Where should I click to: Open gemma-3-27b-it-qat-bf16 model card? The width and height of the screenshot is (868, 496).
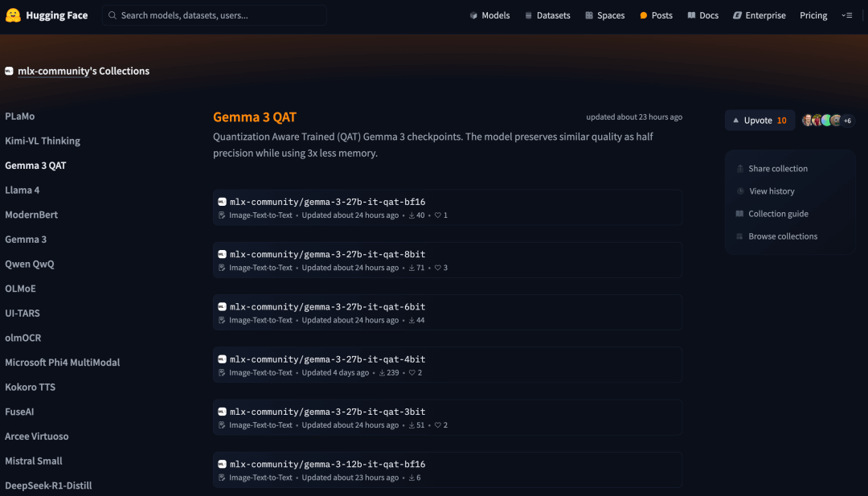point(327,202)
